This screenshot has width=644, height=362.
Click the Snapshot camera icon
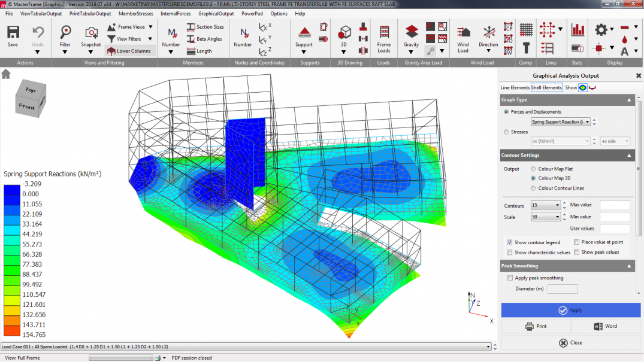tap(91, 33)
